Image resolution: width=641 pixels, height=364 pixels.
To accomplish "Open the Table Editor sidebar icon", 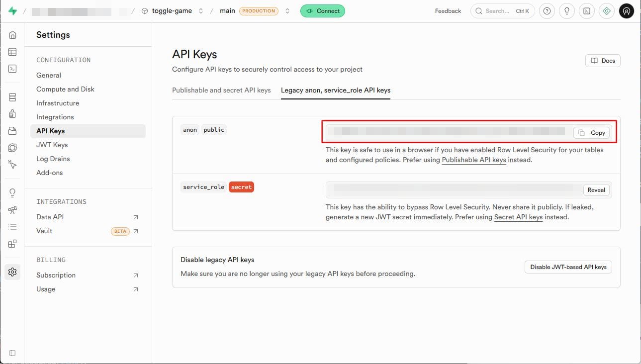I will [x=12, y=52].
